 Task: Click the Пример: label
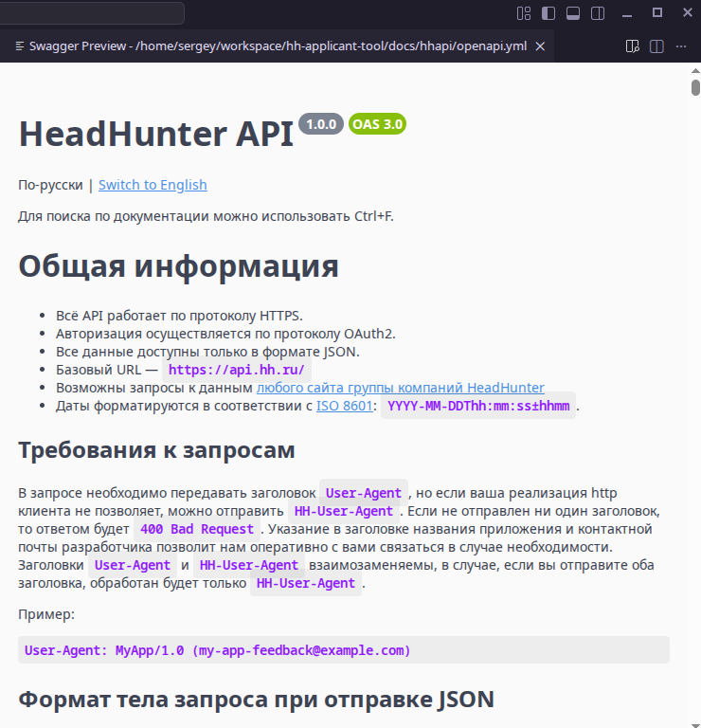(46, 614)
